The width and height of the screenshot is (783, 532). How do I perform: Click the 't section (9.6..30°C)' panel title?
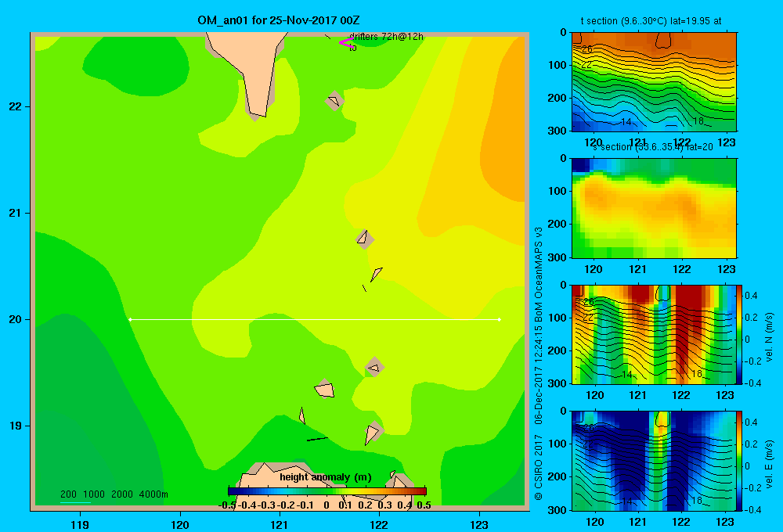click(x=651, y=21)
